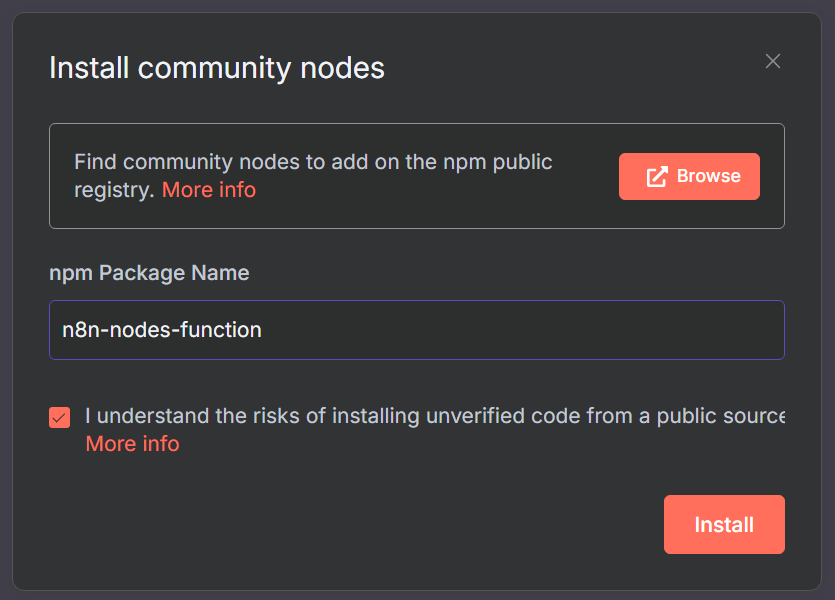Uncheck the understand risks checkbox
This screenshot has width=835, height=600.
(x=60, y=417)
